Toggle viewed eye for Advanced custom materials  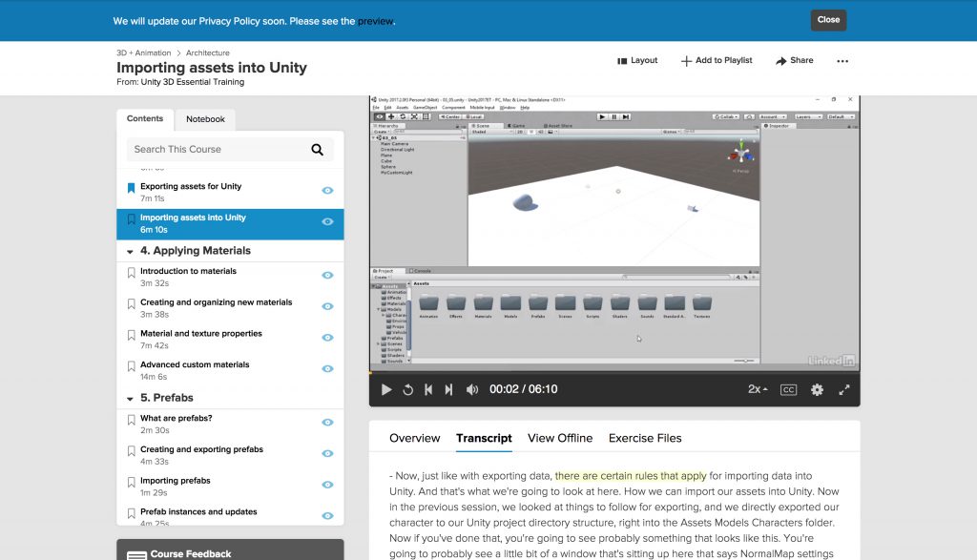pyautogui.click(x=327, y=369)
